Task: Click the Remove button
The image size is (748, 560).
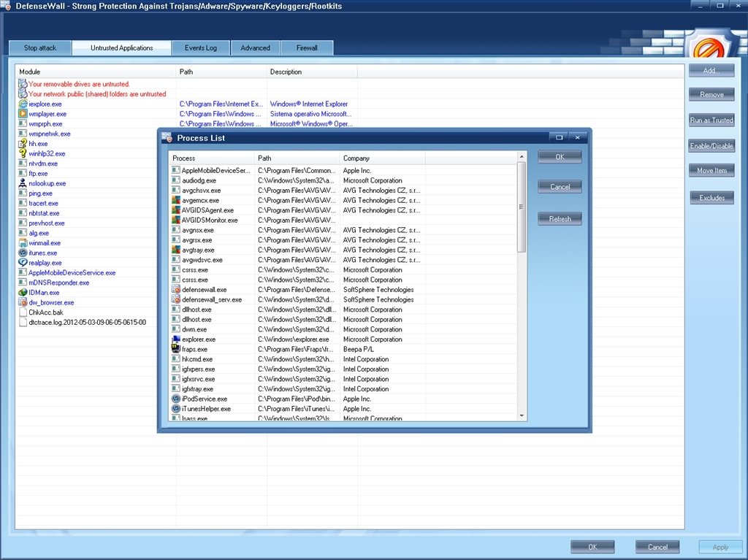Action: coord(711,94)
